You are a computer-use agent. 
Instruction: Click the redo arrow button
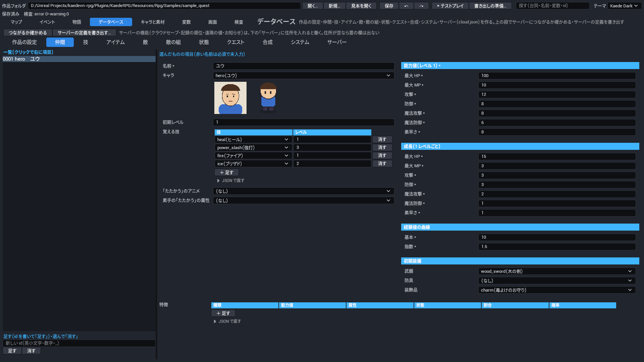click(x=421, y=6)
